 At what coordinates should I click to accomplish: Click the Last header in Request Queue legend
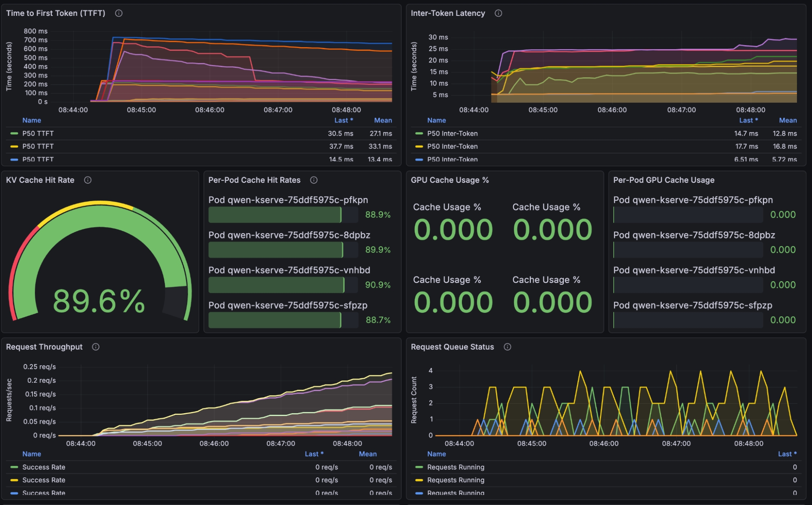pyautogui.click(x=787, y=454)
